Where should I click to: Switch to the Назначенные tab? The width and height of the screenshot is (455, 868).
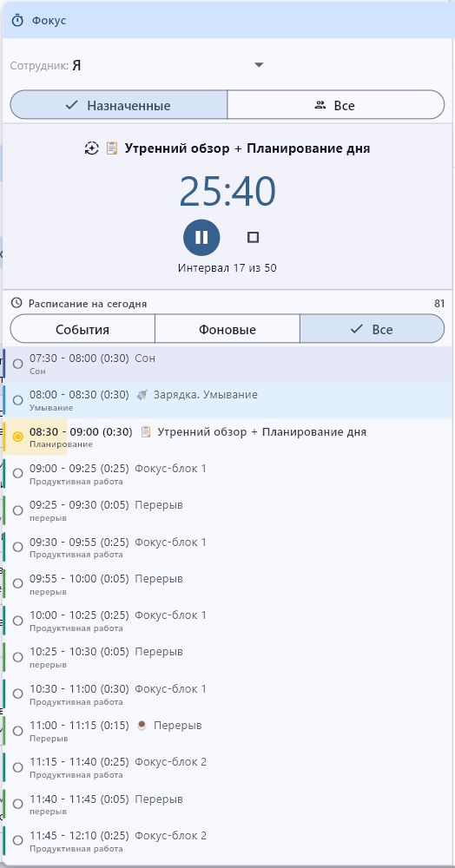click(118, 105)
